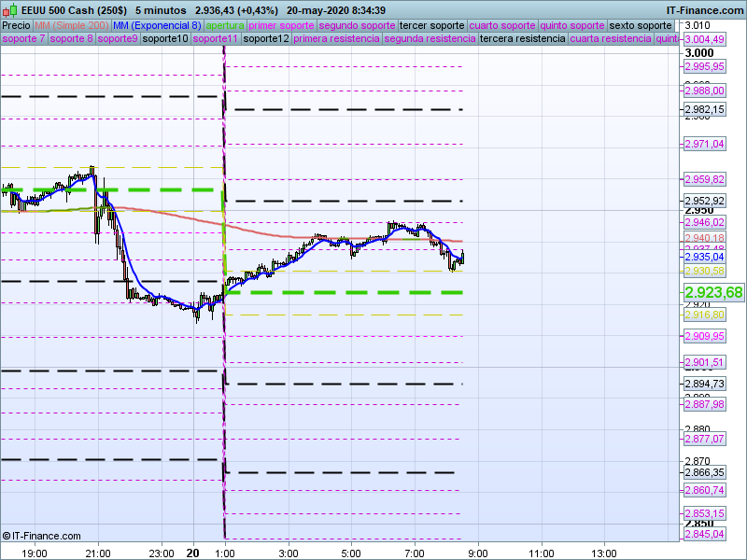Select the 2.971,04 magenta price label
Viewport: 747px width, 560px height.
pyautogui.click(x=704, y=145)
